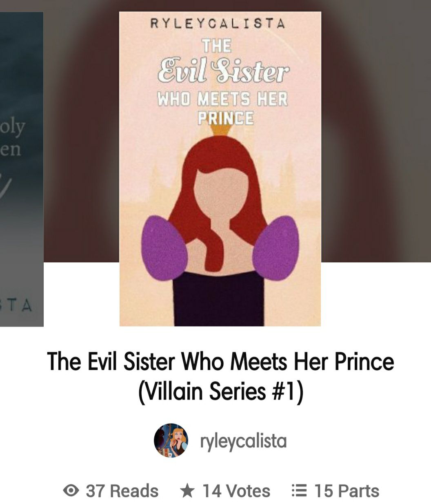Viewport: 431px width, 504px height.
Task: Tap the 14 Votes count
Action: (225, 491)
